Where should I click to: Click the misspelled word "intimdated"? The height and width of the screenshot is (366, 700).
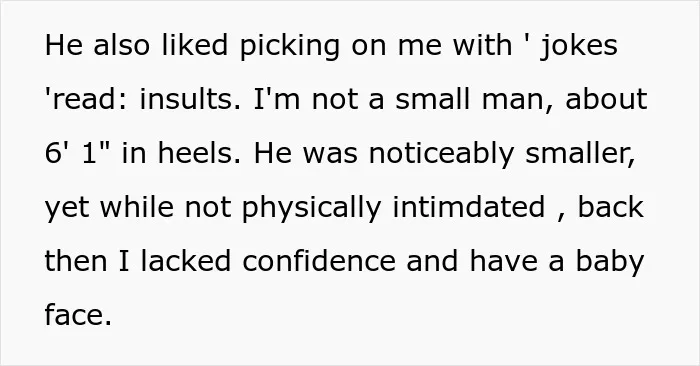(x=468, y=207)
